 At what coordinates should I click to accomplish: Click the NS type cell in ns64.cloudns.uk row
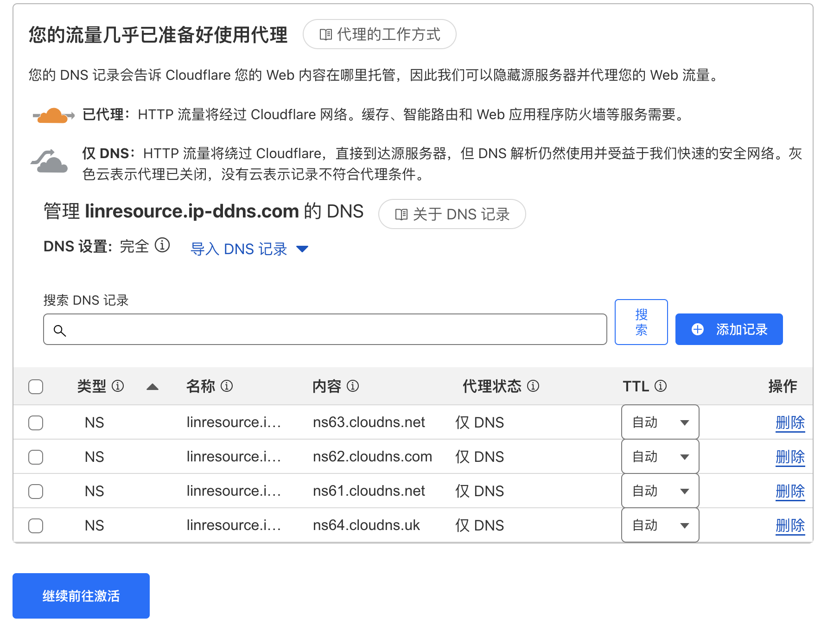(95, 525)
